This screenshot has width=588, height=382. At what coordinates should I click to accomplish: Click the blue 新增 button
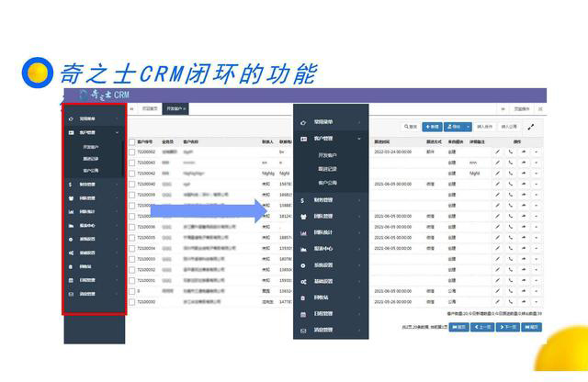[432, 127]
